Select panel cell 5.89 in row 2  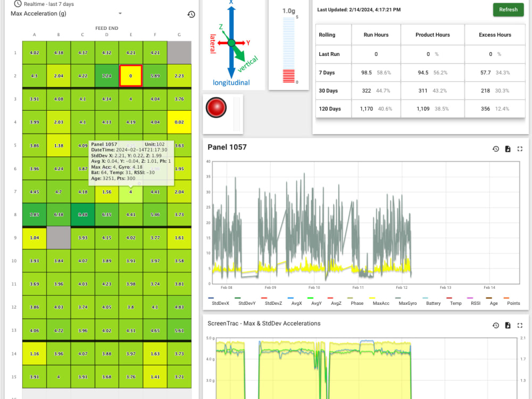coord(155,76)
